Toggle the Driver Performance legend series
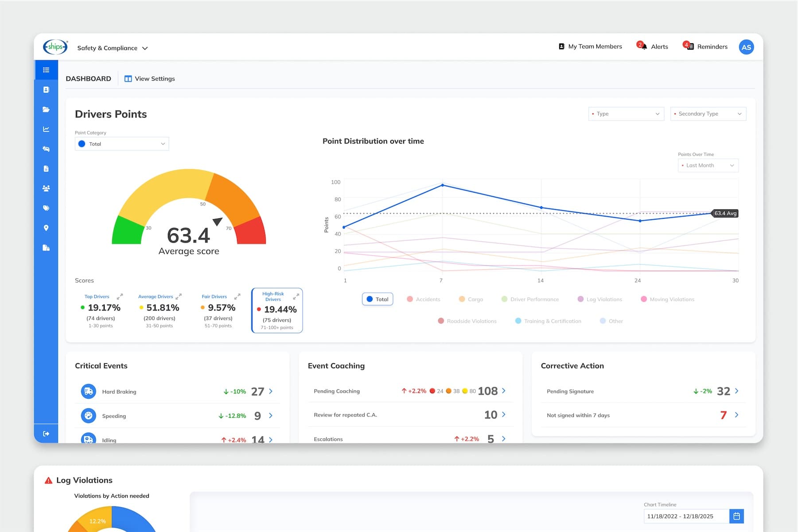The height and width of the screenshot is (532, 798). (x=530, y=299)
